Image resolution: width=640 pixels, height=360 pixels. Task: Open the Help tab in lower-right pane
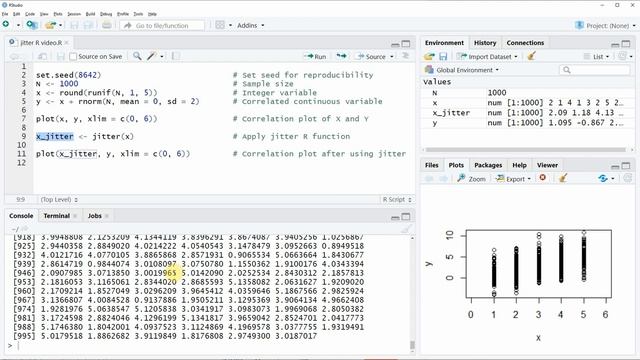[x=519, y=165]
